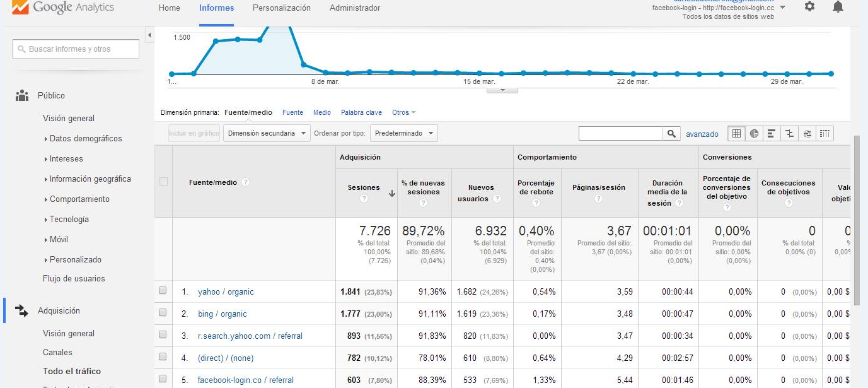
Task: Select Palabra clave primary dimension
Action: click(361, 112)
